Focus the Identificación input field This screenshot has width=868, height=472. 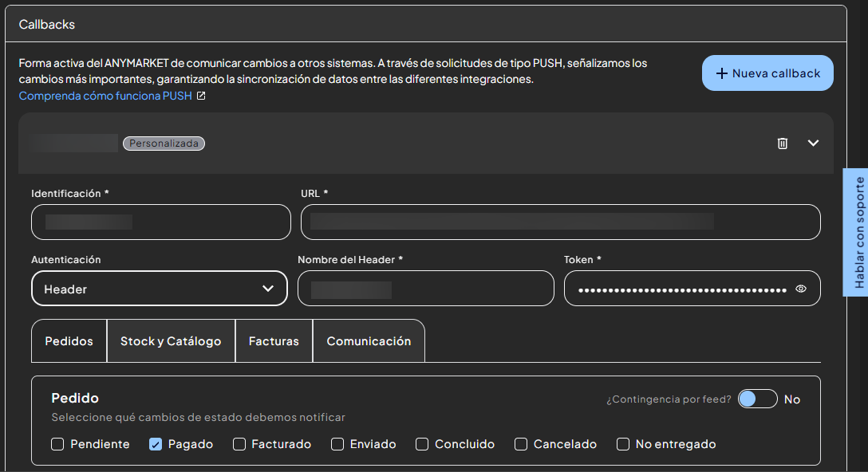(x=161, y=222)
